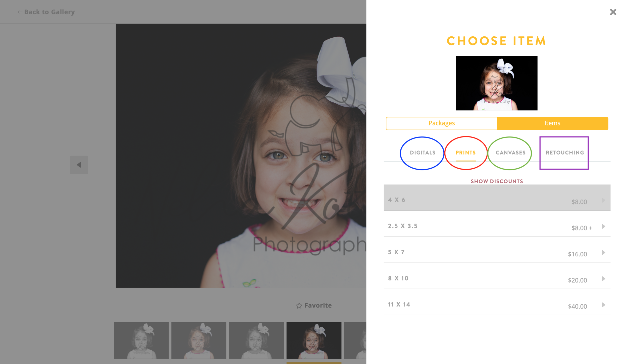Open the 8 x 10 option arrow
The image size is (628, 364).
point(603,278)
